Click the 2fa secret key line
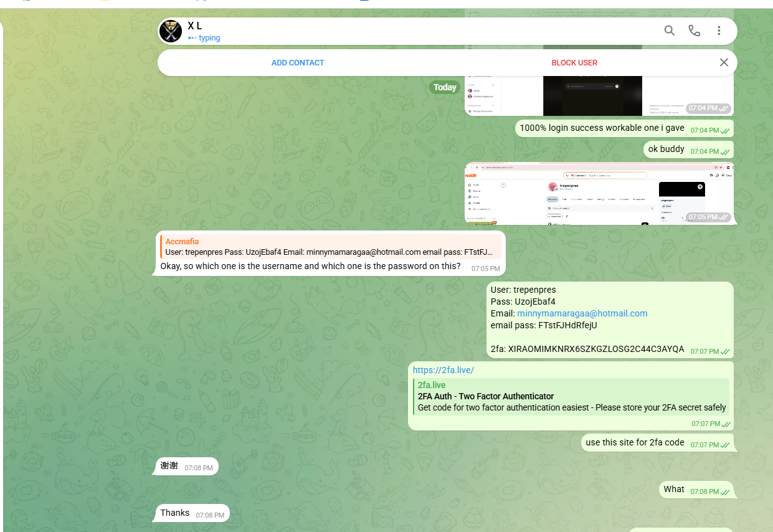The height and width of the screenshot is (532, 773). coord(587,349)
